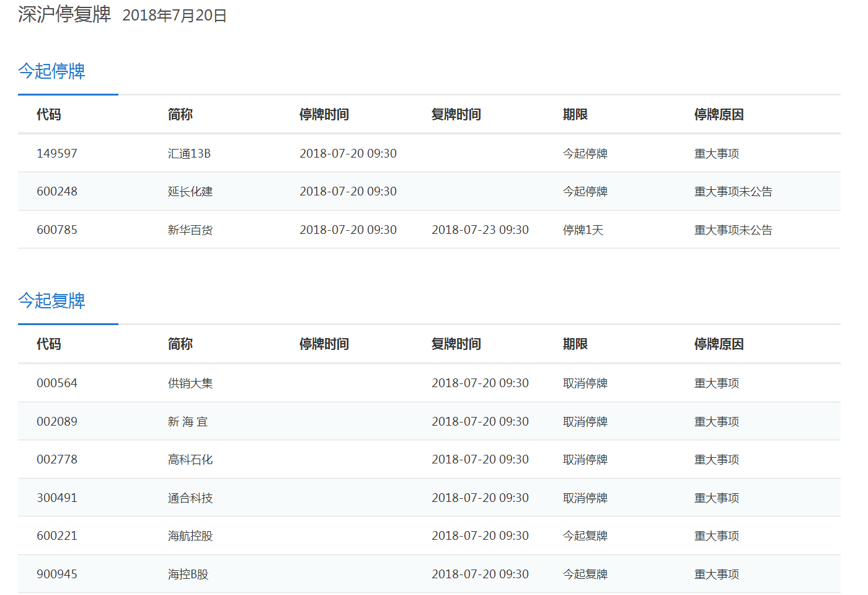Image resolution: width=868 pixels, height=595 pixels.
Task: Click 代码 header in 今起停牌 table
Action: click(48, 115)
